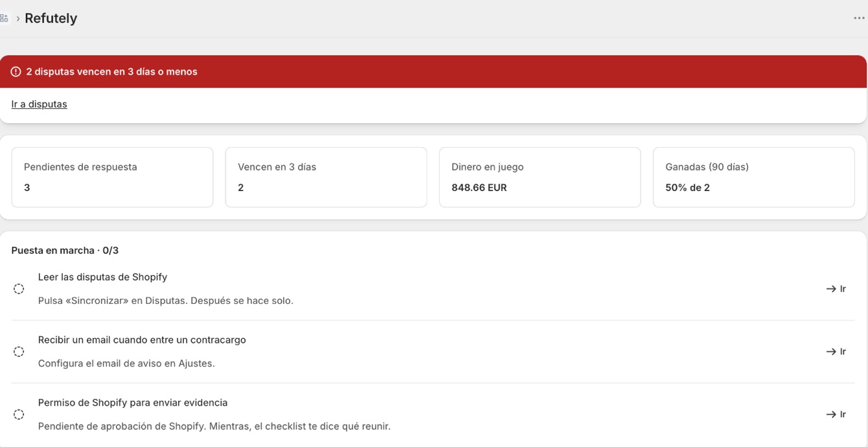Open the Vencen en 3 días card
The width and height of the screenshot is (868, 447).
pos(326,178)
